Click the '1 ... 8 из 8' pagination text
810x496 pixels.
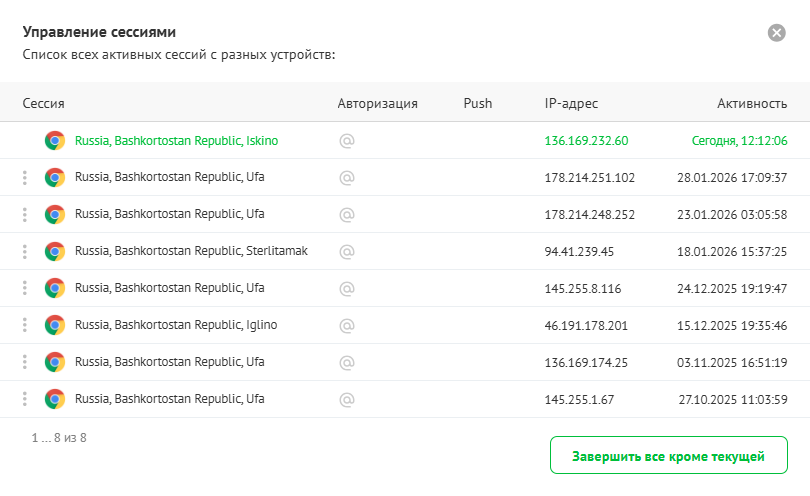pos(59,437)
